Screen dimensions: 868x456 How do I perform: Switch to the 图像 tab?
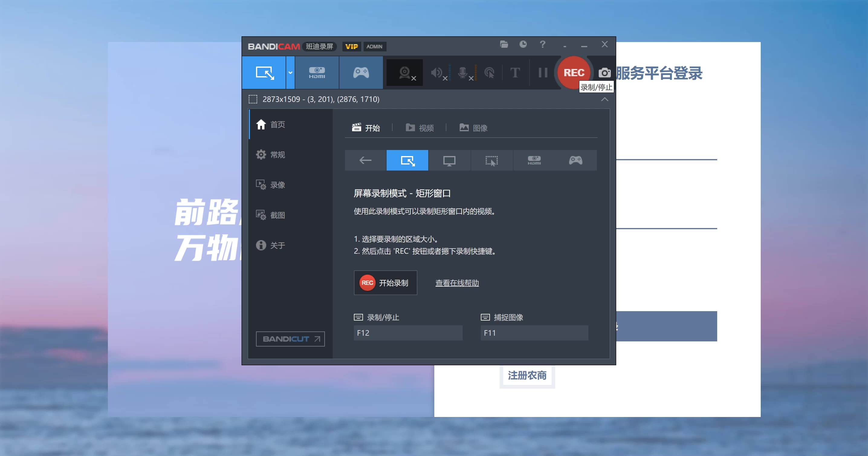pyautogui.click(x=473, y=128)
